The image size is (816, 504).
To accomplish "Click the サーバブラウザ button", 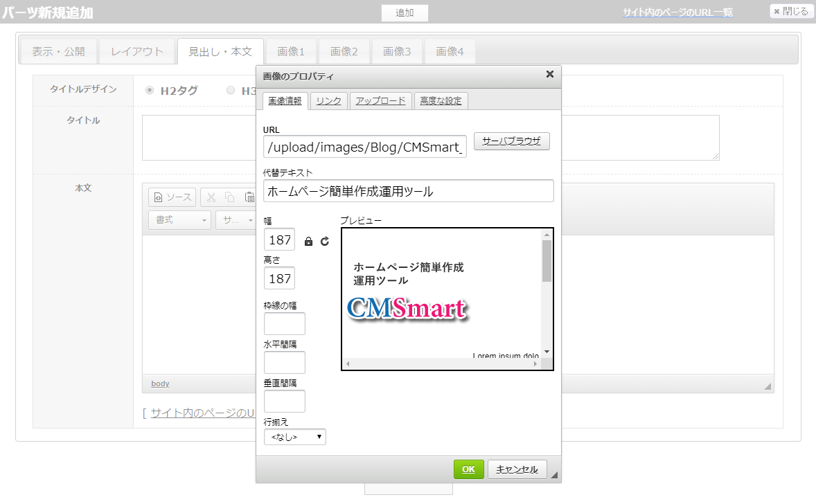I will tap(511, 141).
